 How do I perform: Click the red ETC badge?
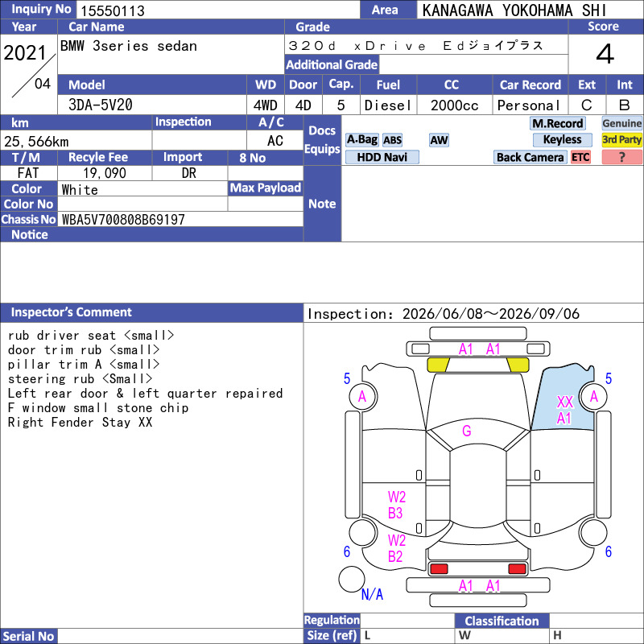(x=580, y=157)
